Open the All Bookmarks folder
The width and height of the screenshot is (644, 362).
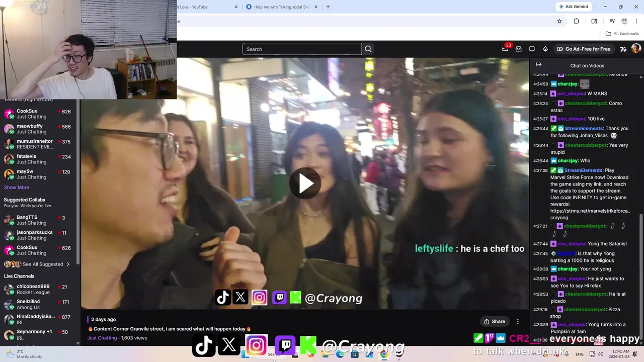[x=622, y=33]
